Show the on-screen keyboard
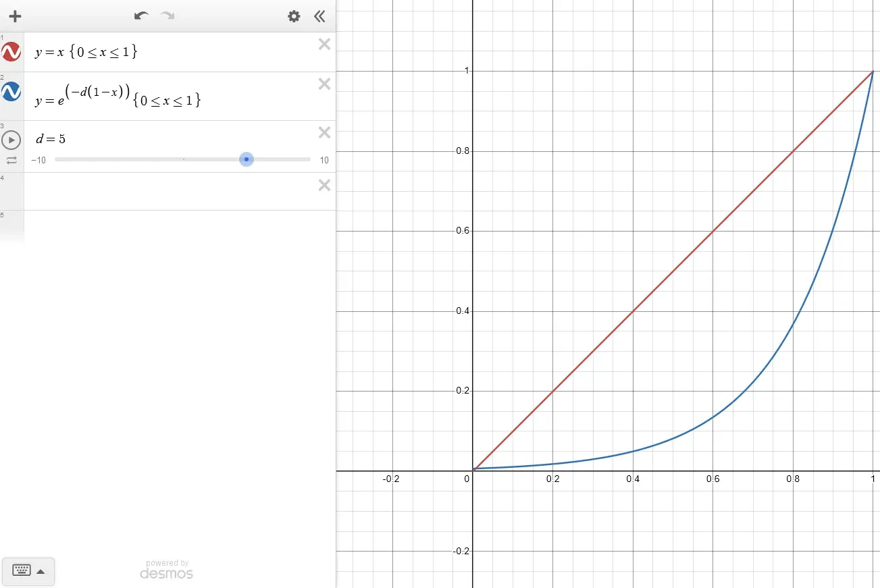 tap(22, 571)
